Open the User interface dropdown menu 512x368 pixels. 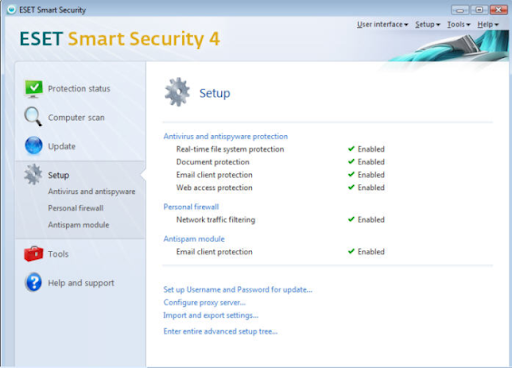pyautogui.click(x=382, y=24)
